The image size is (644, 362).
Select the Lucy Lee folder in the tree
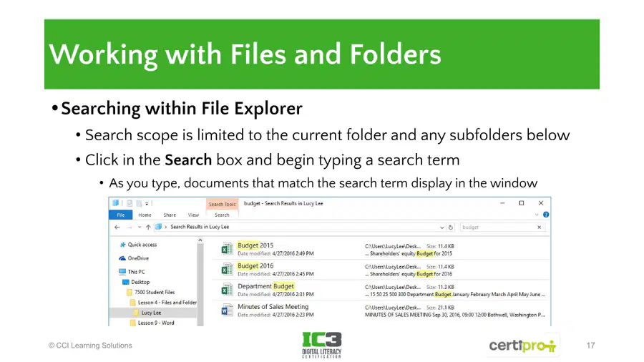pos(151,313)
